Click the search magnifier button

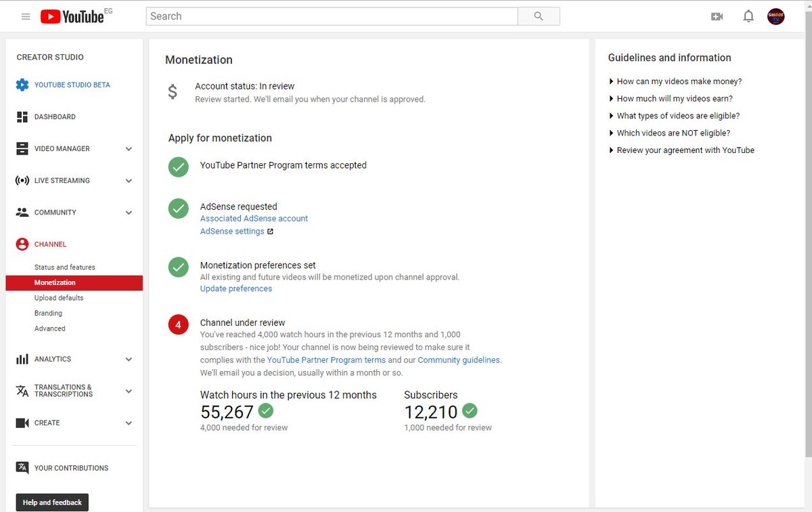click(x=539, y=16)
